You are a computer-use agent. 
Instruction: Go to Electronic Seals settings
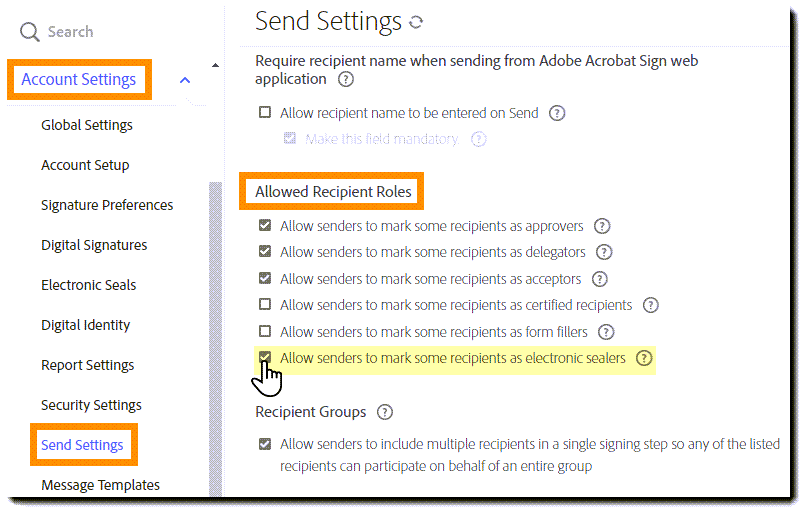pos(89,285)
